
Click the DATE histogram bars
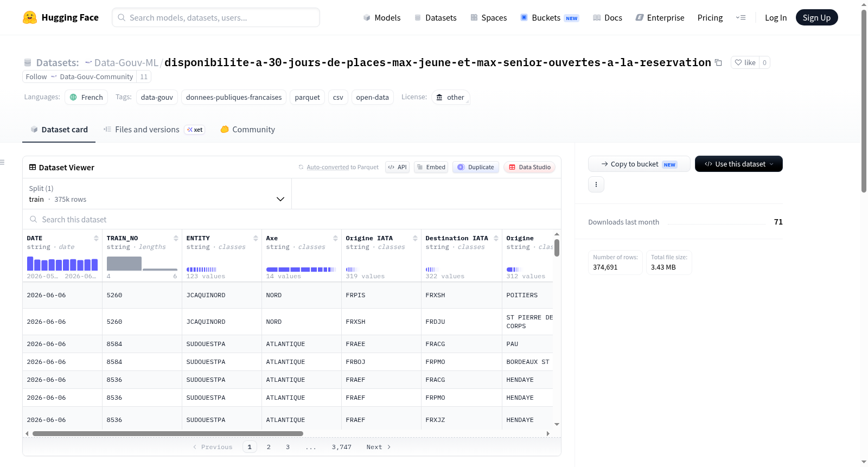(x=62, y=264)
